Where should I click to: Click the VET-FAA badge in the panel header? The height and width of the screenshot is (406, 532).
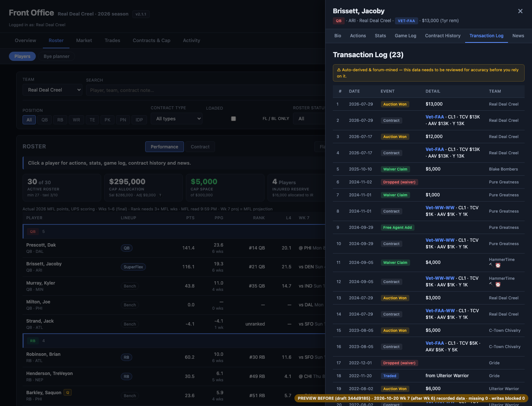pyautogui.click(x=406, y=21)
